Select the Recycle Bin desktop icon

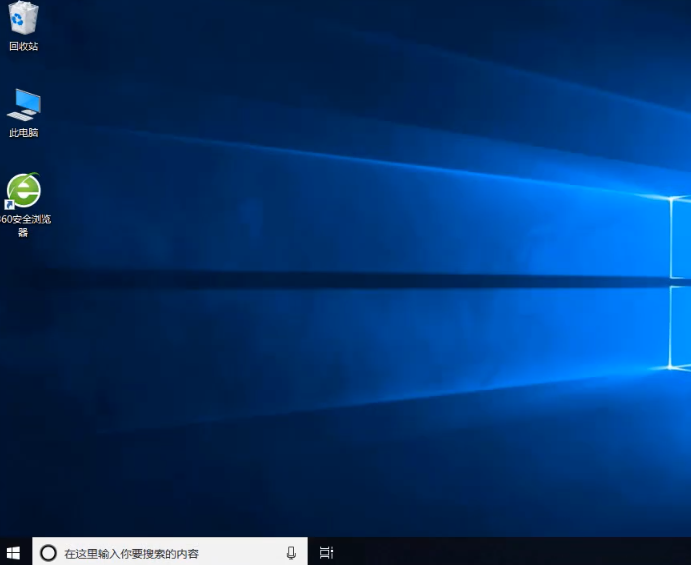point(23,18)
